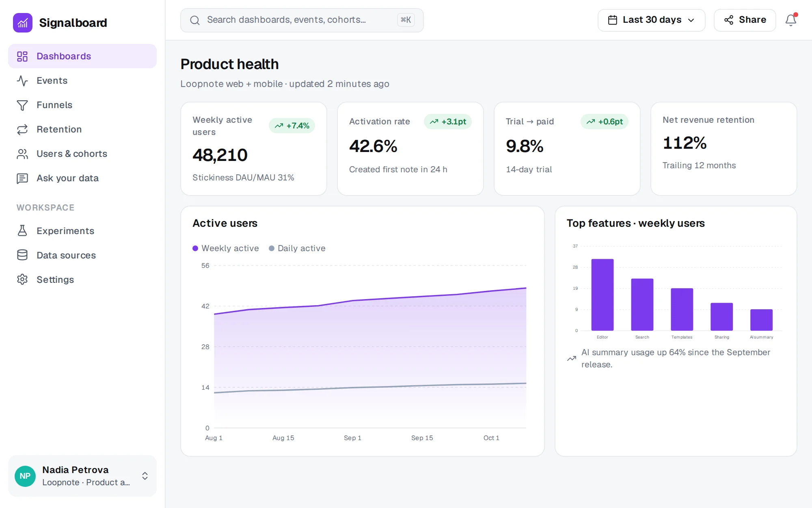
Task: Open the Last 30 days dropdown
Action: [651, 20]
